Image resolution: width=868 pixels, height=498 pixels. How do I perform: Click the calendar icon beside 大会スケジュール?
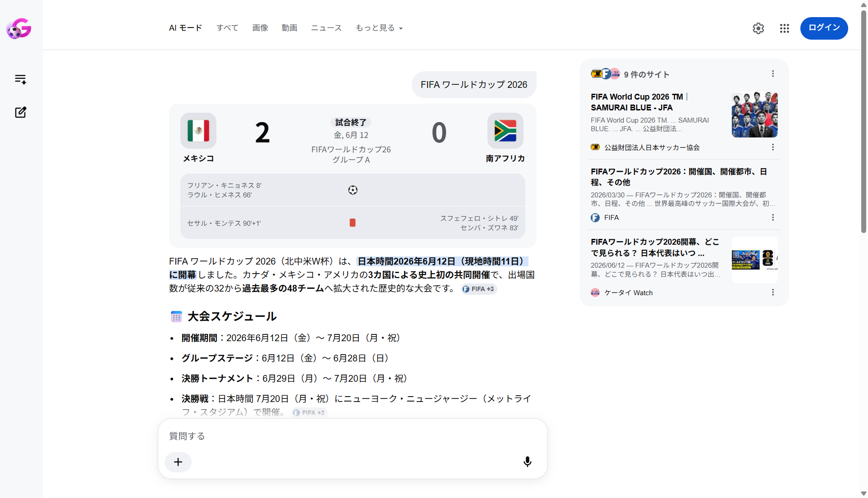pos(176,316)
